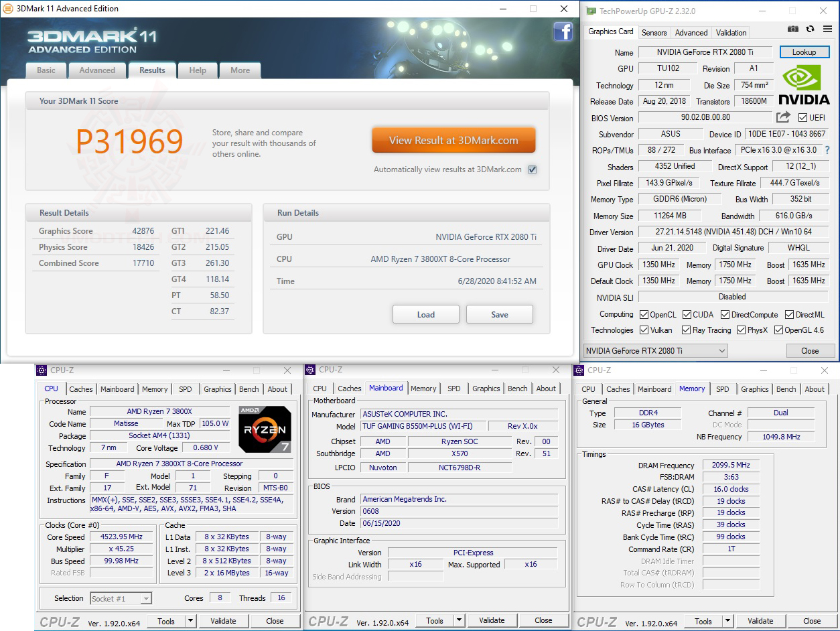
Task: Click Close button in right CPU-Z window
Action: click(812, 621)
